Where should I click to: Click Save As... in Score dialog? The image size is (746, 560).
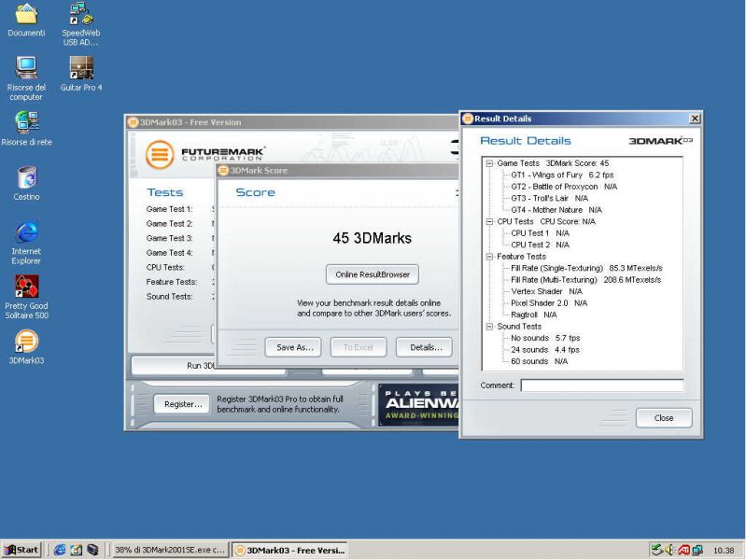pyautogui.click(x=293, y=347)
